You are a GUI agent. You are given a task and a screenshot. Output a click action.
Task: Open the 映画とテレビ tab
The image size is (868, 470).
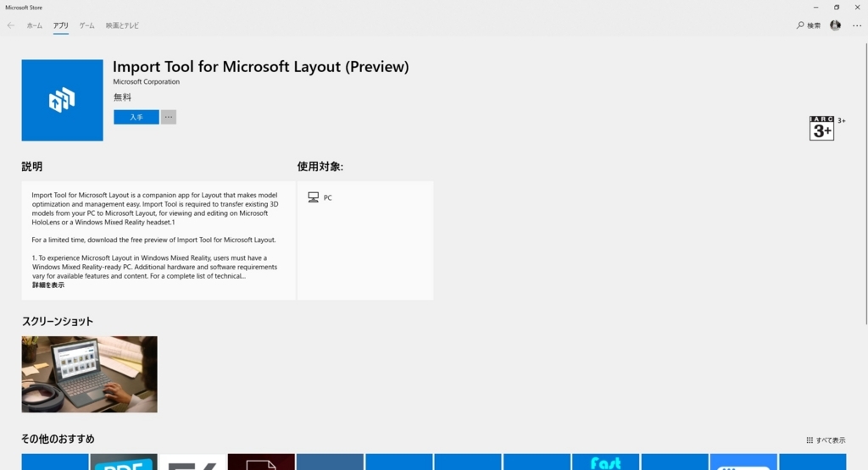tap(122, 25)
